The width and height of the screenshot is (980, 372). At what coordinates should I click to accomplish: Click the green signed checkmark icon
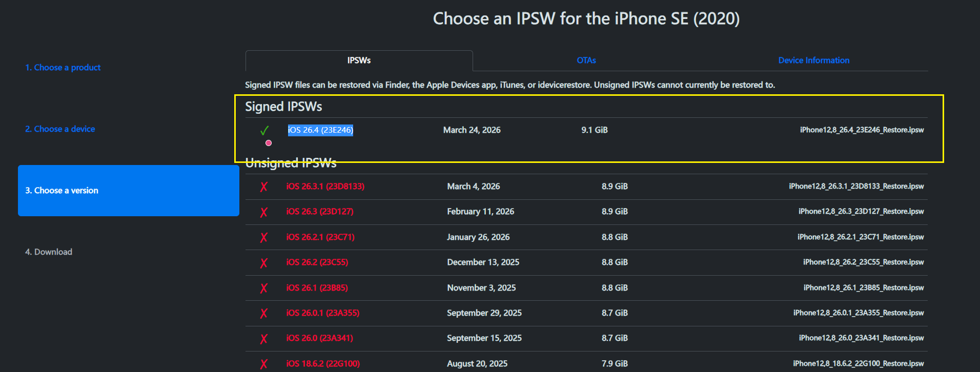click(x=264, y=130)
